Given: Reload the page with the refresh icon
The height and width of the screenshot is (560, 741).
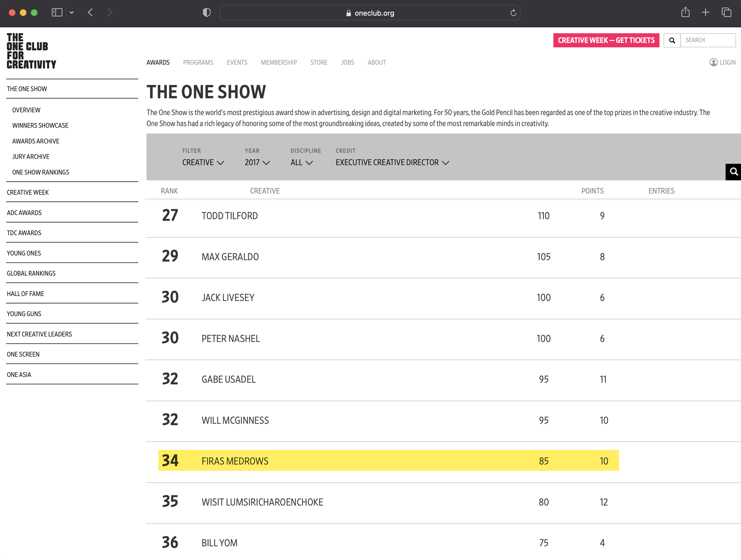Looking at the screenshot, I should click(513, 13).
